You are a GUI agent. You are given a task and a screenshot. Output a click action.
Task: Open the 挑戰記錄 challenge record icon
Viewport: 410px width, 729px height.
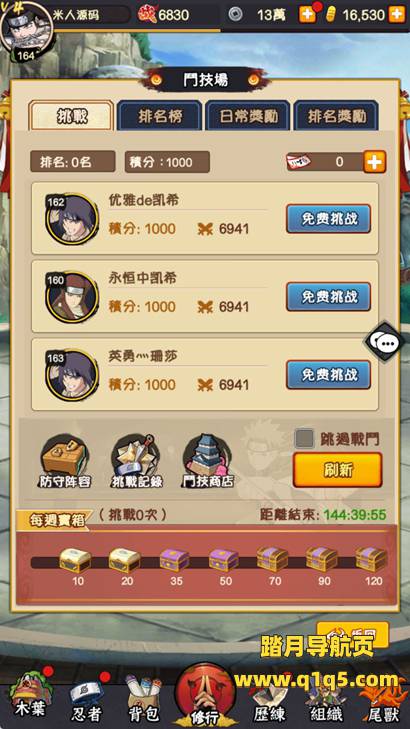coord(137,461)
